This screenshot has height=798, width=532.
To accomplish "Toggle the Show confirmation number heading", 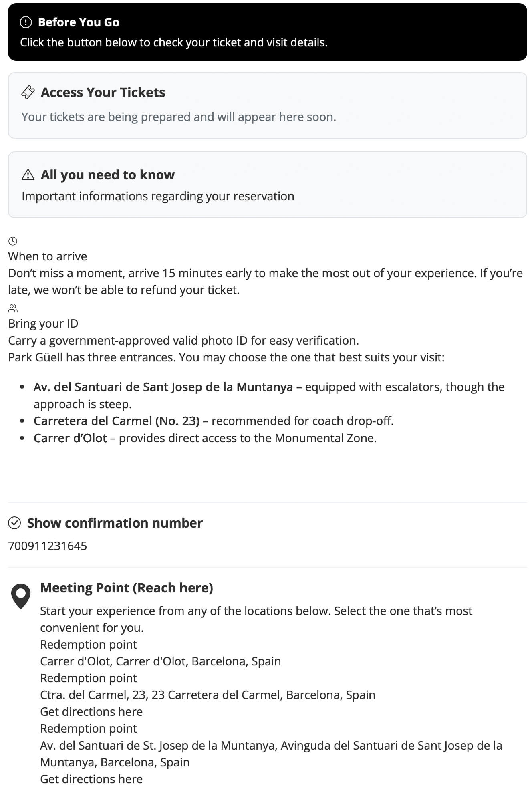I will (x=115, y=523).
